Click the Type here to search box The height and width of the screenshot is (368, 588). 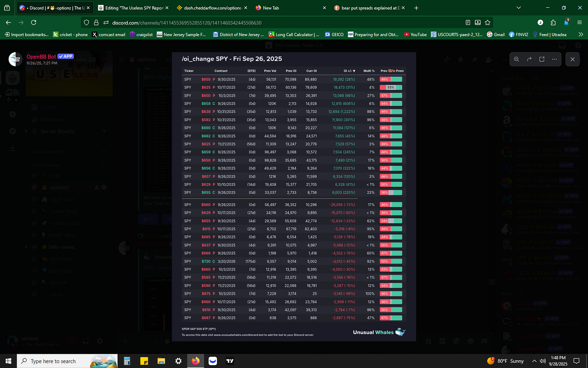[67, 361]
